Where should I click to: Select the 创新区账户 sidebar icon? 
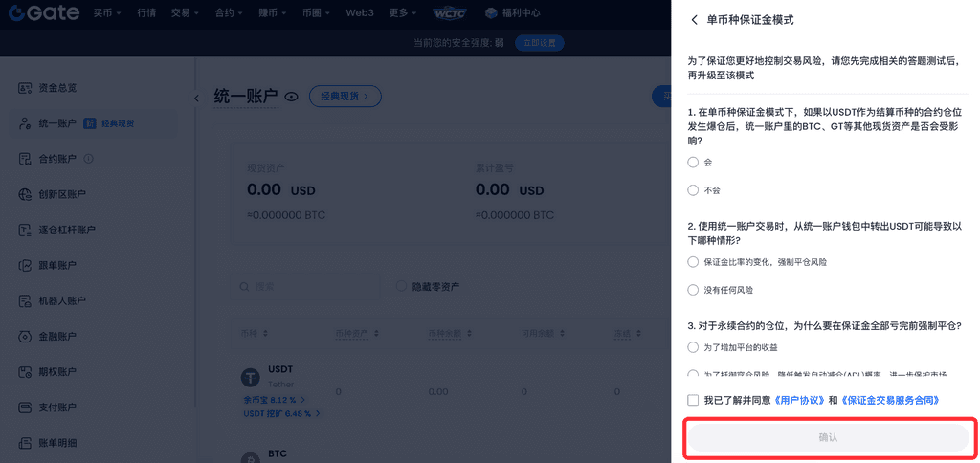click(x=26, y=194)
